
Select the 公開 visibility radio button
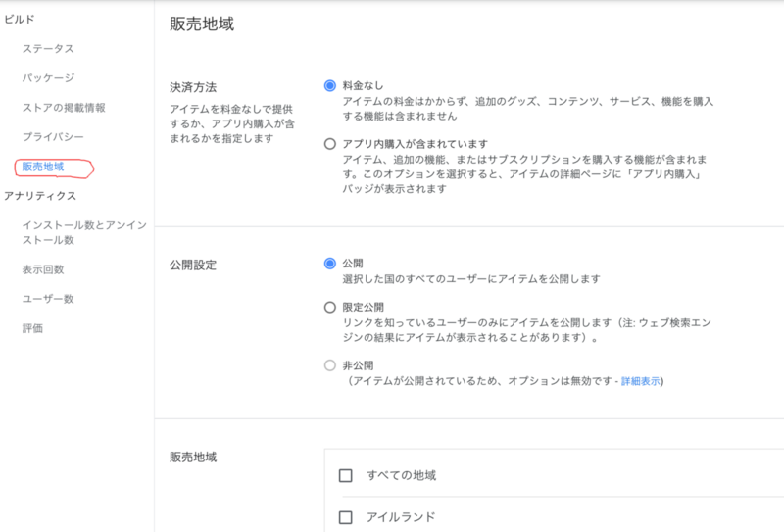(330, 263)
